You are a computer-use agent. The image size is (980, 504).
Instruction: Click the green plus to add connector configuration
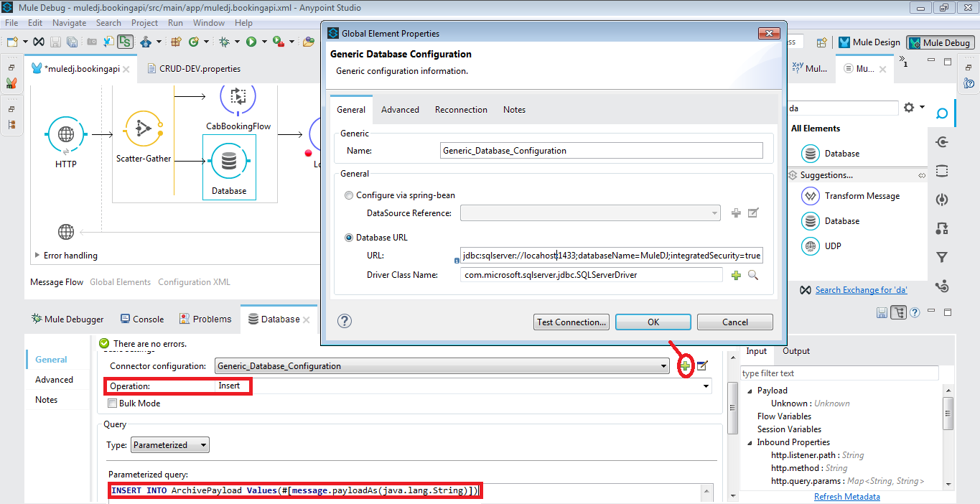[x=685, y=365]
